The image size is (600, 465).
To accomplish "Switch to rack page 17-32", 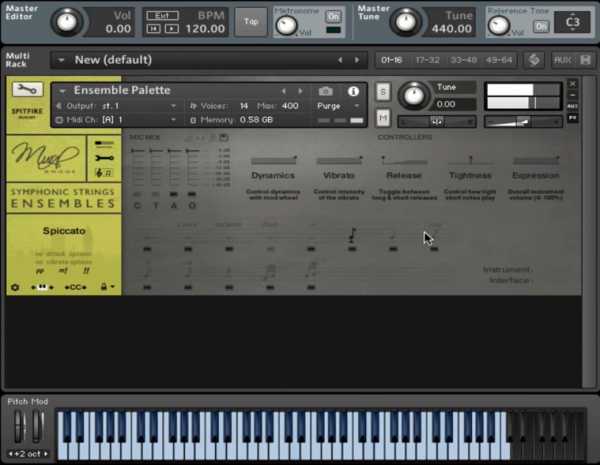I will coord(427,60).
